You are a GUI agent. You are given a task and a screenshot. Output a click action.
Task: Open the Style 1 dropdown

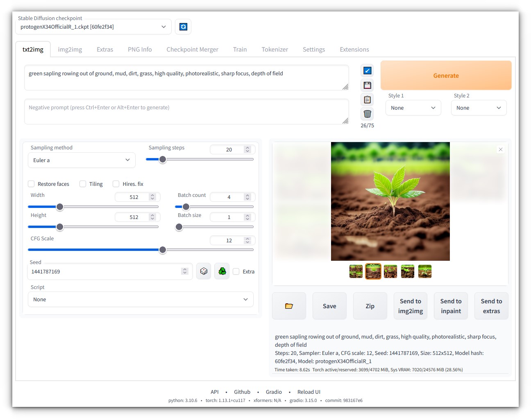(413, 108)
